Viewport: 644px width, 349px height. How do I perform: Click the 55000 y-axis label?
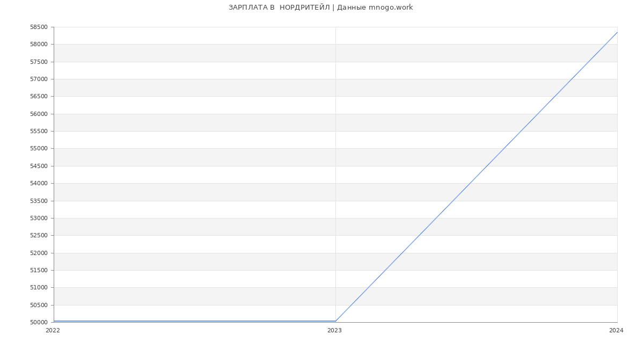[39, 149]
